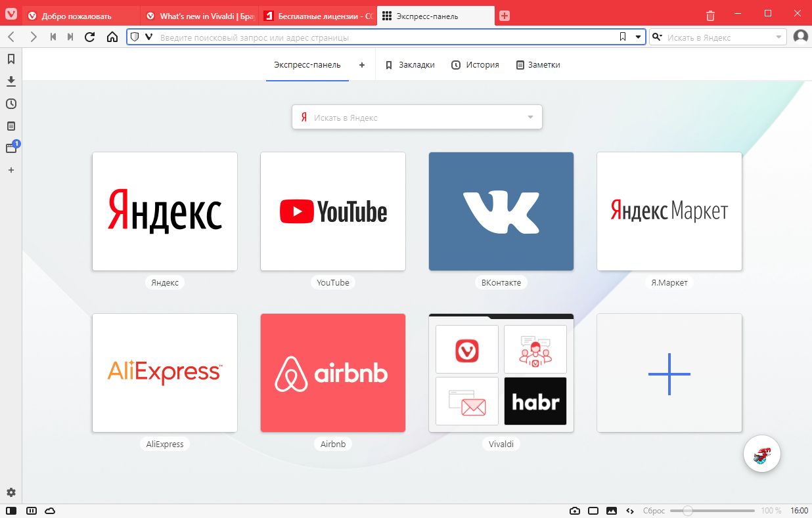Open the closed tabs trash can
812x518 pixels.
point(710,16)
